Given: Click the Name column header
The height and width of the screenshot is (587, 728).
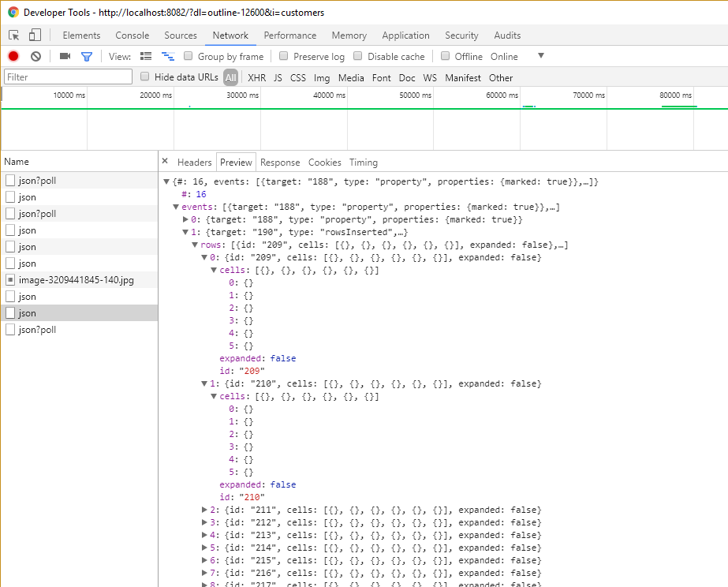Looking at the screenshot, I should tap(80, 162).
